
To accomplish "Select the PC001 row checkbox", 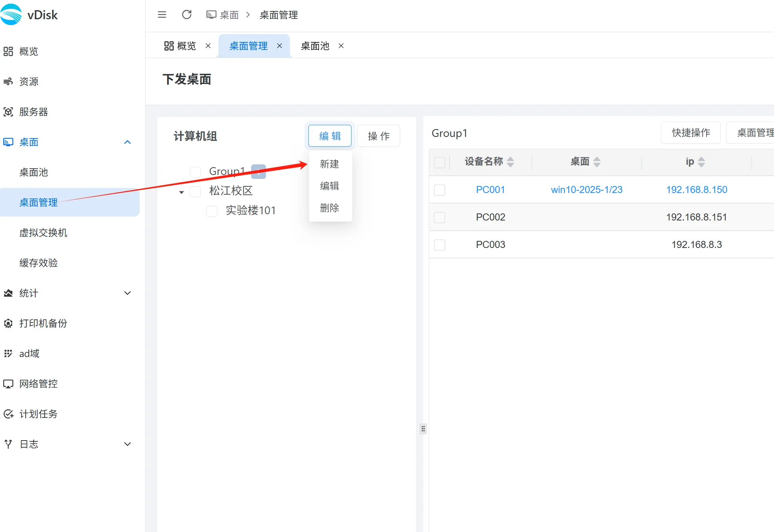I will point(440,190).
